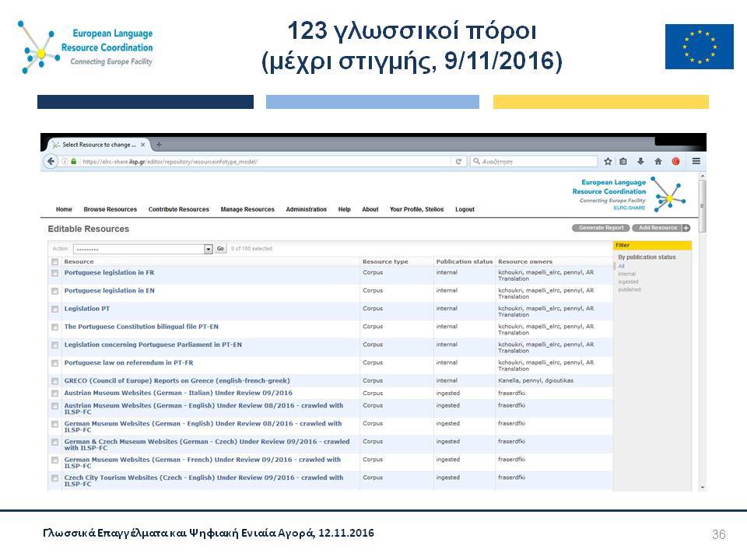The height and width of the screenshot is (560, 747).
Task: Select the Portuguese Constitution bilingual file checkbox
Action: click(x=54, y=327)
